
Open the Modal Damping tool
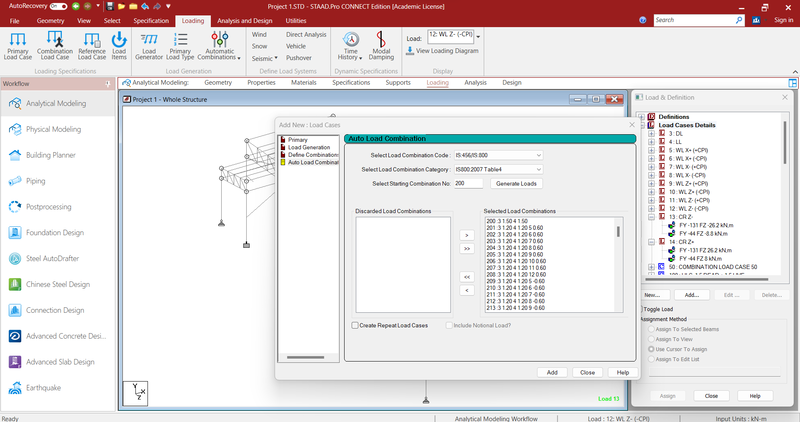pyautogui.click(x=381, y=45)
